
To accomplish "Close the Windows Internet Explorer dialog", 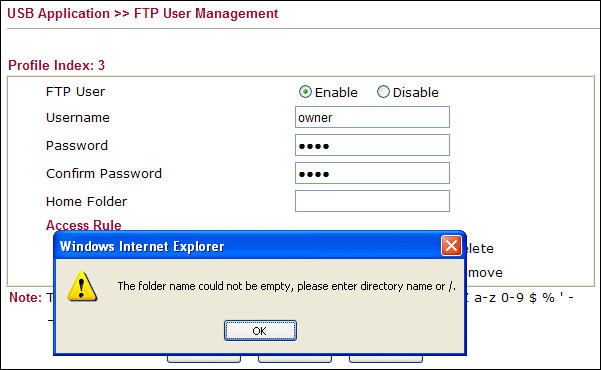I will [x=451, y=245].
